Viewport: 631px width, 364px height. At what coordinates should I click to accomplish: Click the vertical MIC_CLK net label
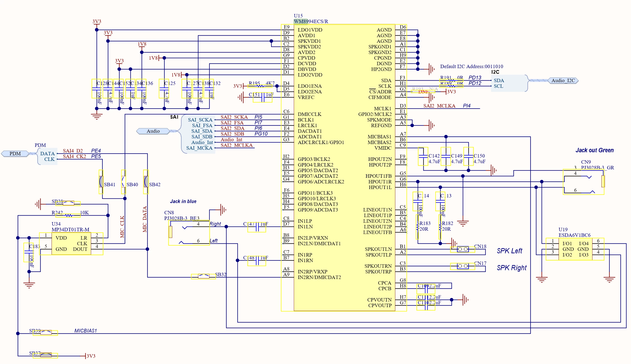[122, 227]
